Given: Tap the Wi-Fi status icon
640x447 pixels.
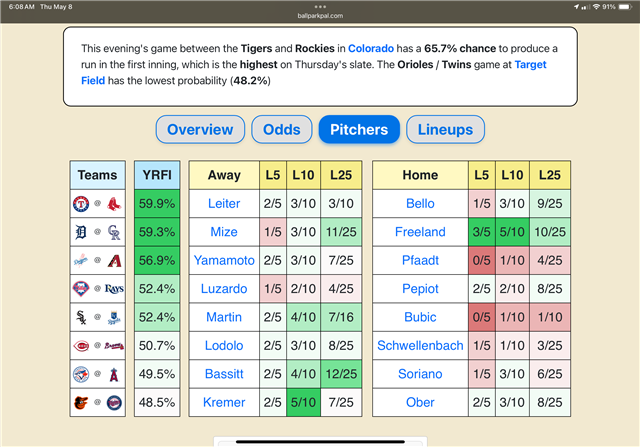Looking at the screenshot, I should (596, 7).
